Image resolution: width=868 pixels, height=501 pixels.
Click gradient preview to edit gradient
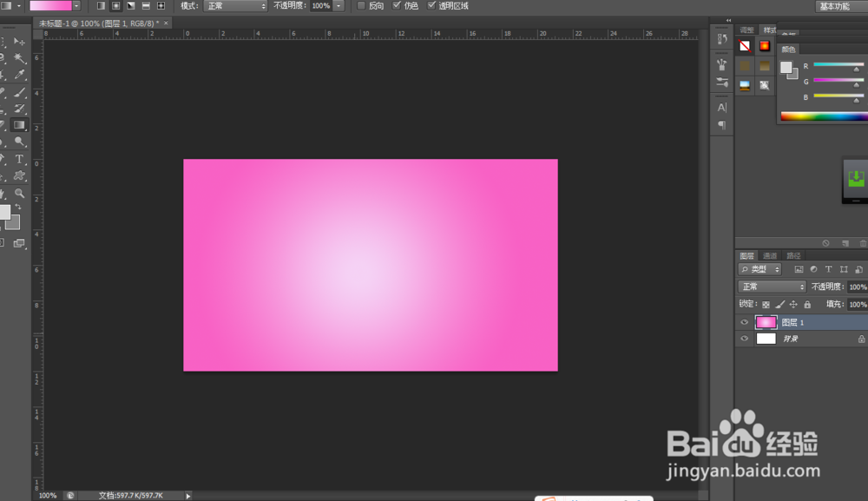click(51, 5)
